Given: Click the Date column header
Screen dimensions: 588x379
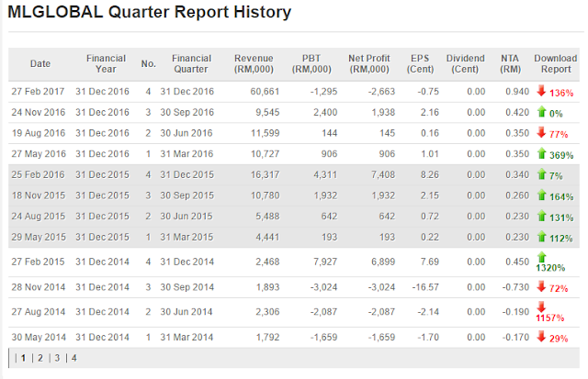Looking at the screenshot, I should (x=40, y=63).
